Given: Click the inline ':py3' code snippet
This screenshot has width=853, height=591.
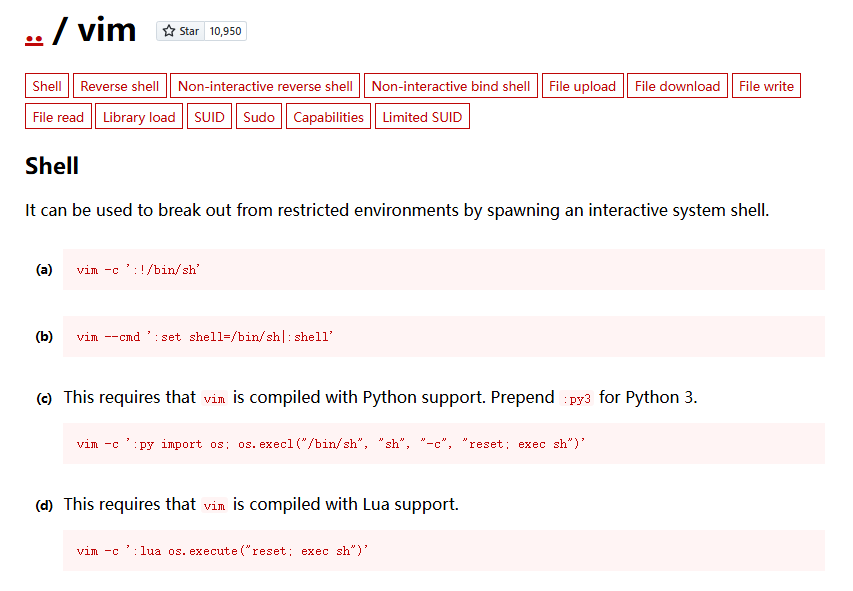Looking at the screenshot, I should coord(577,398).
